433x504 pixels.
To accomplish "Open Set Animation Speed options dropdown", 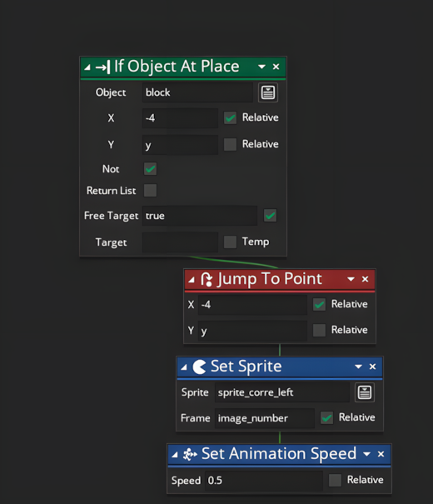I will [x=366, y=454].
